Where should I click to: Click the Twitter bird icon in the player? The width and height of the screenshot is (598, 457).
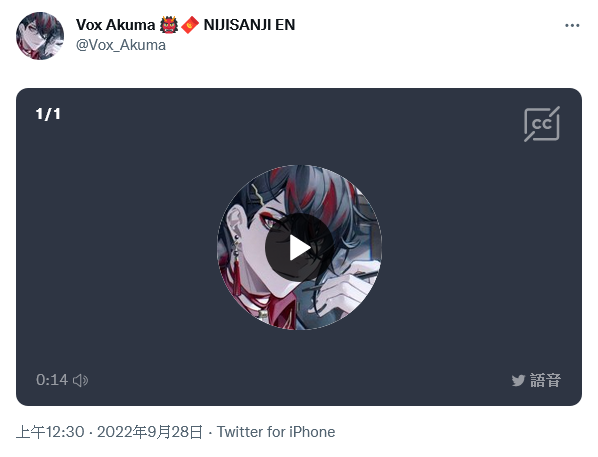click(518, 380)
